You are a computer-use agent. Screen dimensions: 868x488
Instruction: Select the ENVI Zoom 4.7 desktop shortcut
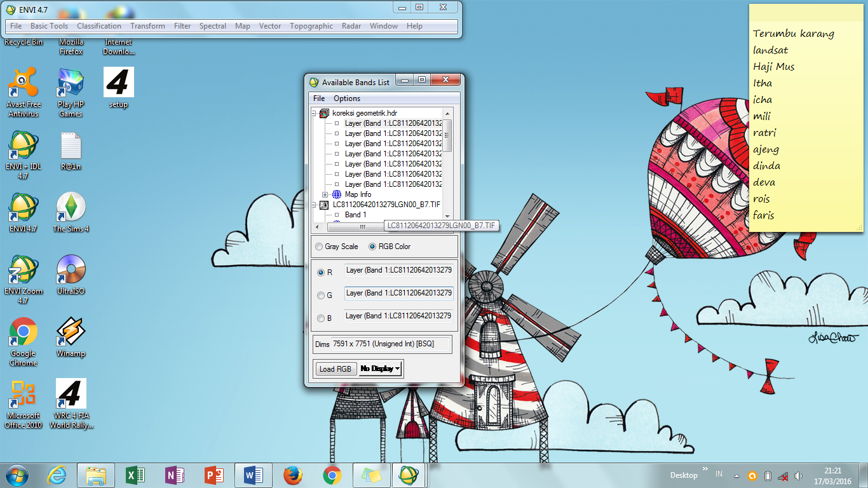pyautogui.click(x=24, y=280)
